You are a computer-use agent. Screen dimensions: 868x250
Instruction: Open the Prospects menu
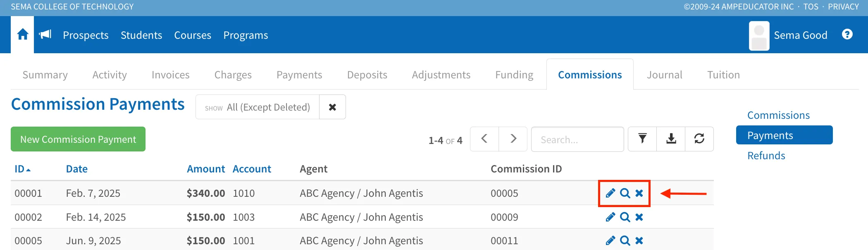[x=86, y=35]
